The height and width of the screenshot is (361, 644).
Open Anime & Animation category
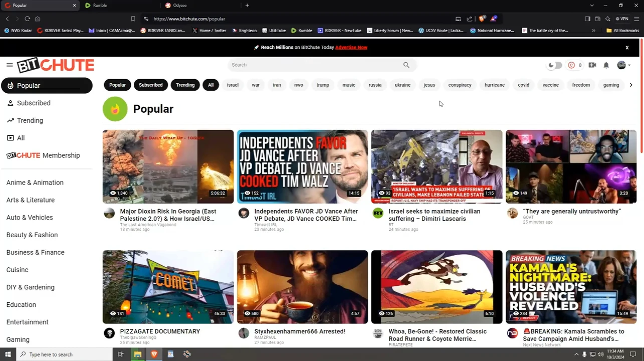point(35,183)
